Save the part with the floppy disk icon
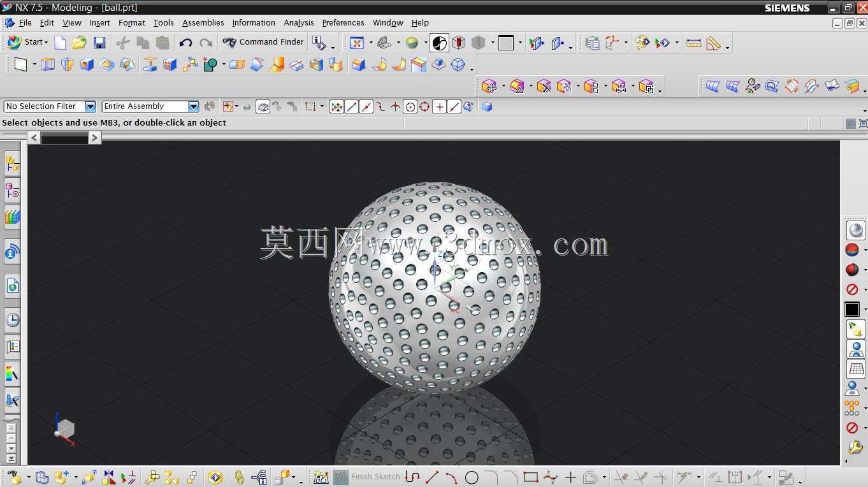 99,43
